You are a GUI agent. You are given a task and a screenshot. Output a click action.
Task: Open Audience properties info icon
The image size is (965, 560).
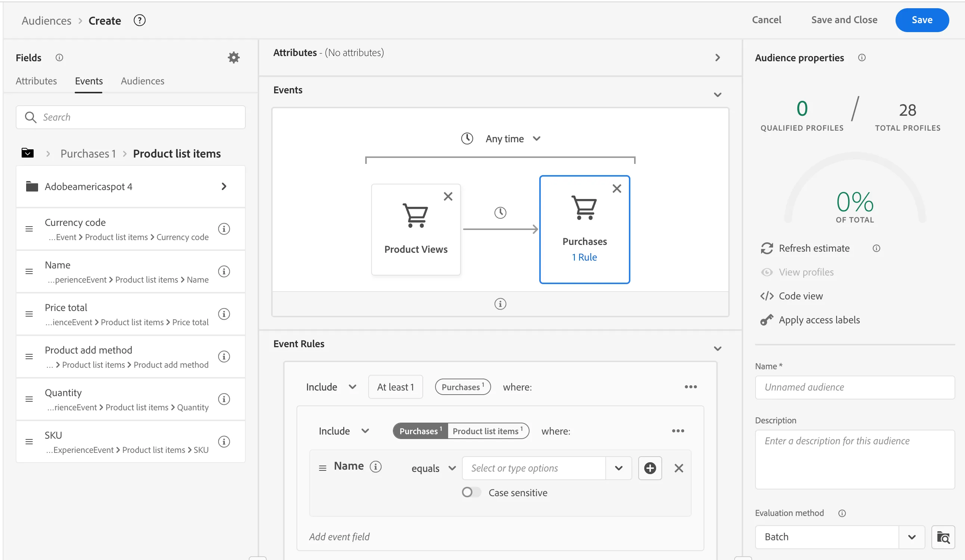(x=862, y=57)
